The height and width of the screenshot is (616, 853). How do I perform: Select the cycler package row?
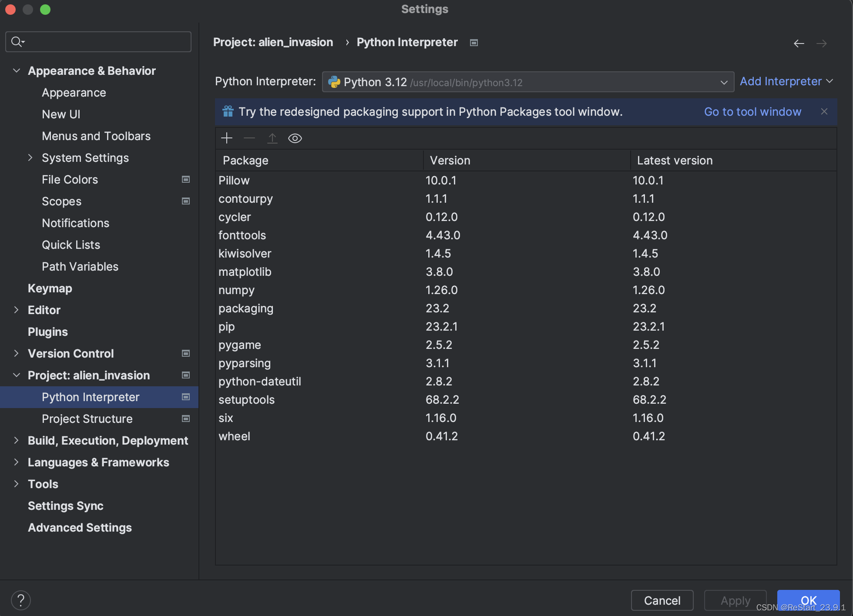526,217
